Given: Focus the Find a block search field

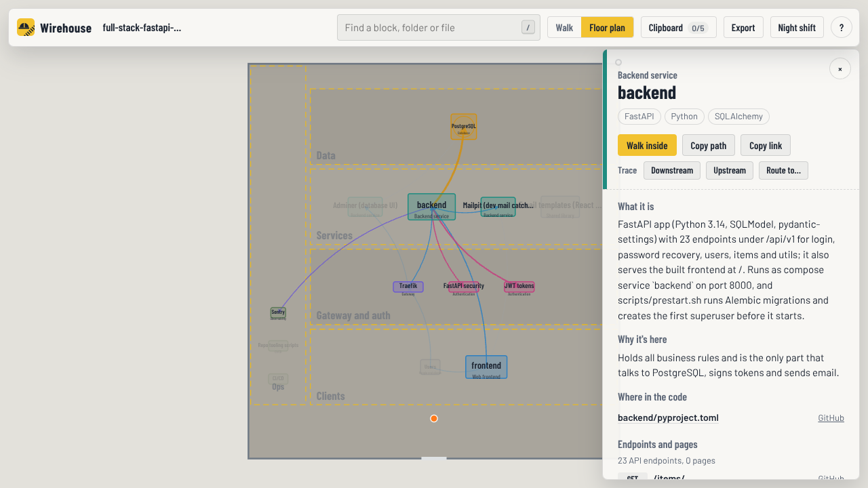Looking at the screenshot, I should 439,27.
